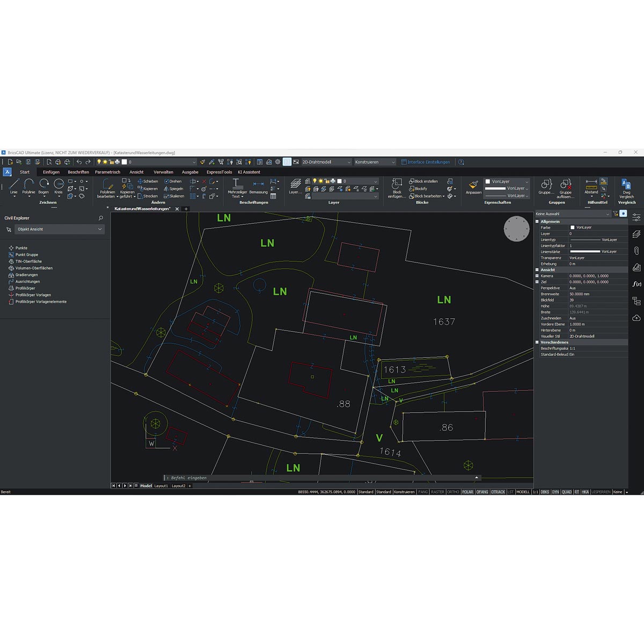Launch Dwg Vergleich comparison tool

pyautogui.click(x=626, y=187)
